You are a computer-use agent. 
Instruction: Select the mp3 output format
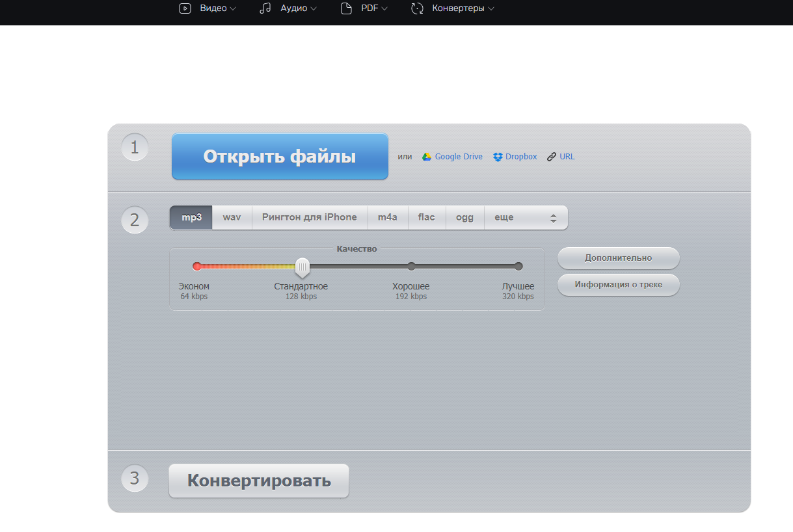(191, 218)
